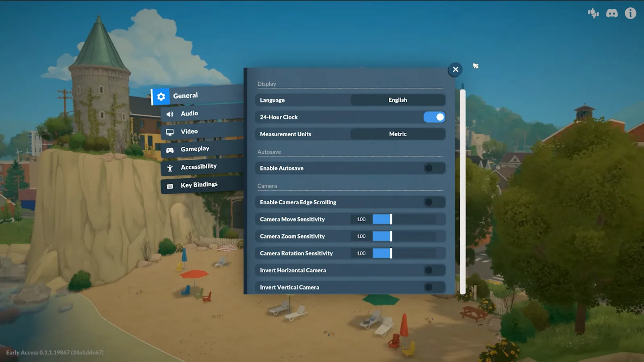Switch to the Audio settings tab
Viewport: 644px width, 362px height.
tap(202, 114)
